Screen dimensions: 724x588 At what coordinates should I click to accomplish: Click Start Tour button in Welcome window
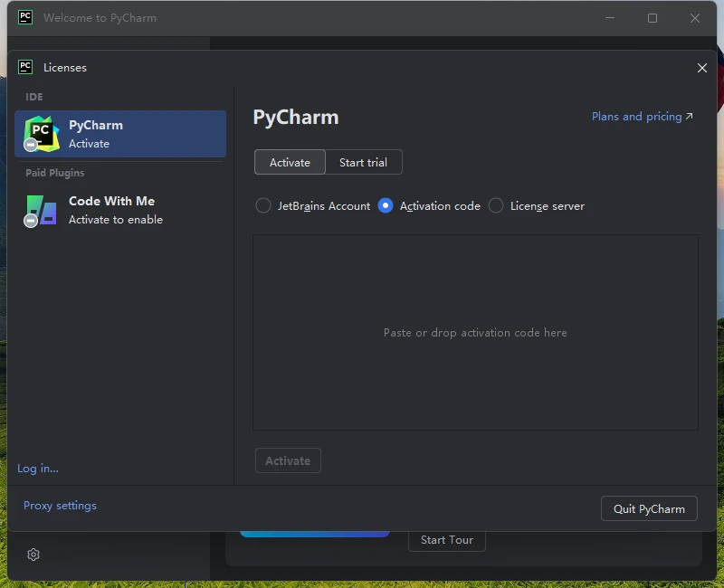click(446, 540)
